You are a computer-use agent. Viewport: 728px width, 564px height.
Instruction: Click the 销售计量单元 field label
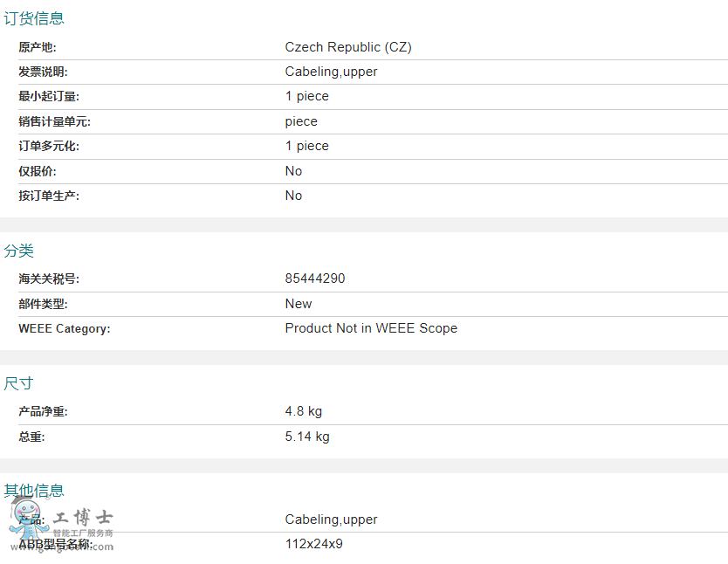coord(54,121)
